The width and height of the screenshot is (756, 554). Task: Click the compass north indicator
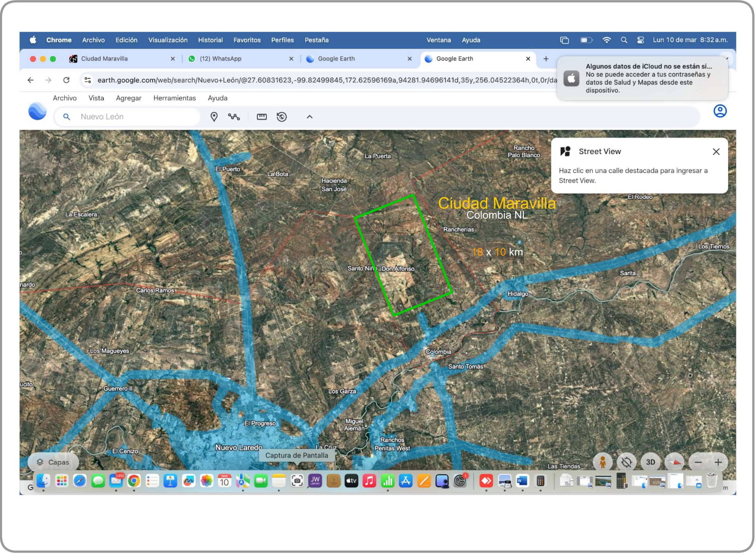pos(676,462)
